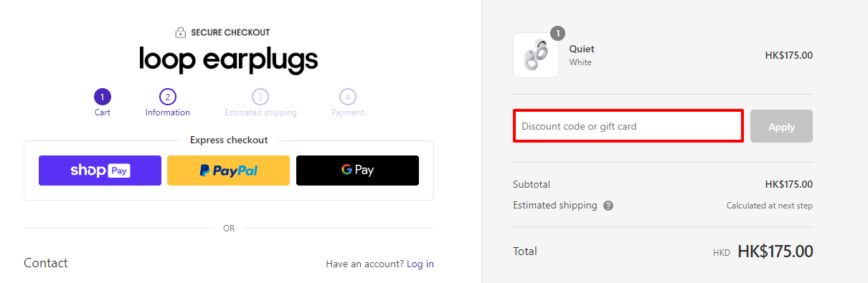Apply the discount code
Screen dimensions: 868x283
(x=781, y=126)
